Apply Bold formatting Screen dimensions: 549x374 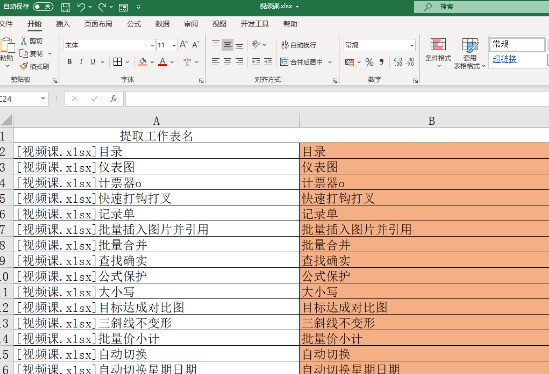point(70,62)
